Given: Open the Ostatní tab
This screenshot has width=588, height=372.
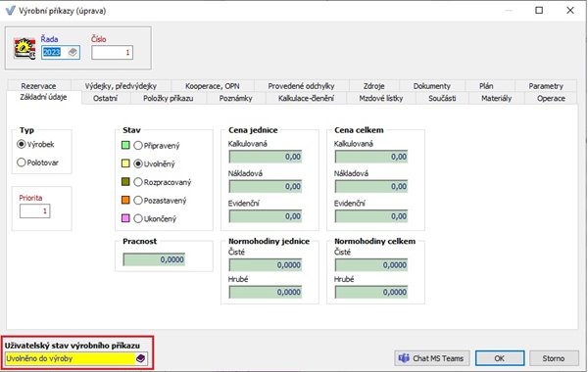Looking at the screenshot, I should 106,98.
